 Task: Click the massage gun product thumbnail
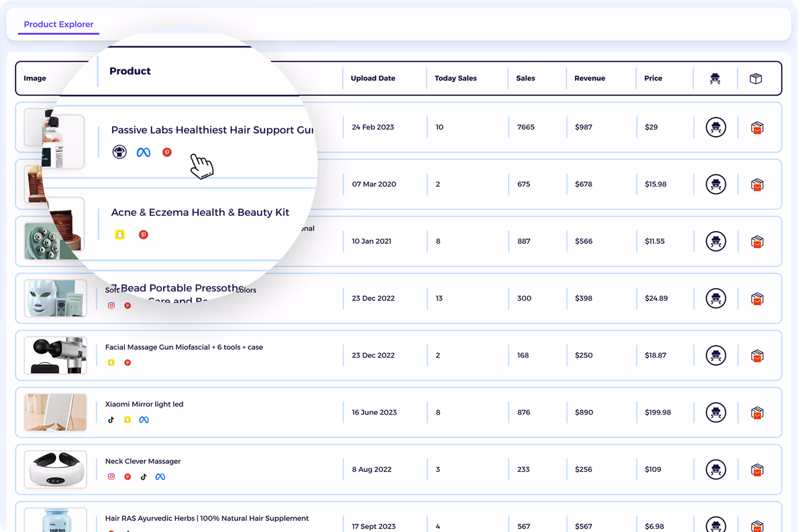point(56,355)
